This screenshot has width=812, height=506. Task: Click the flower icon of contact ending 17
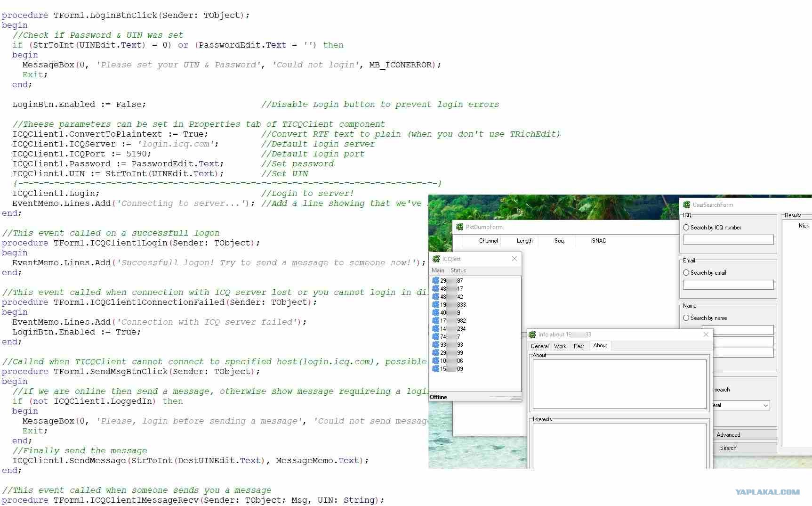click(435, 288)
